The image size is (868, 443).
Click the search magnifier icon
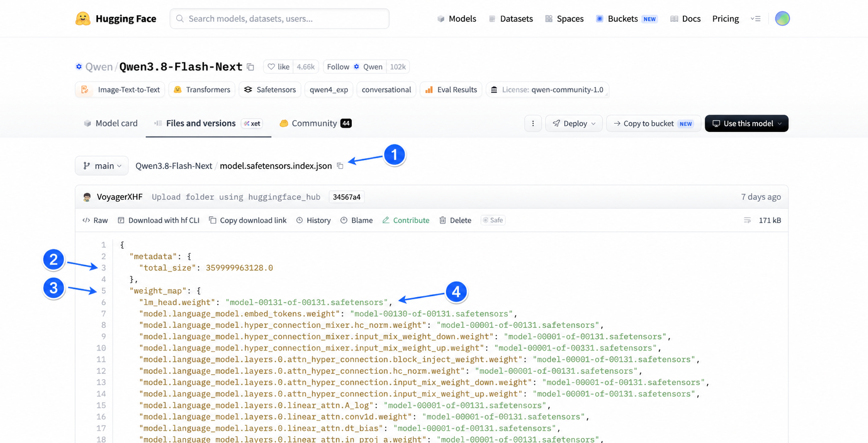180,19
